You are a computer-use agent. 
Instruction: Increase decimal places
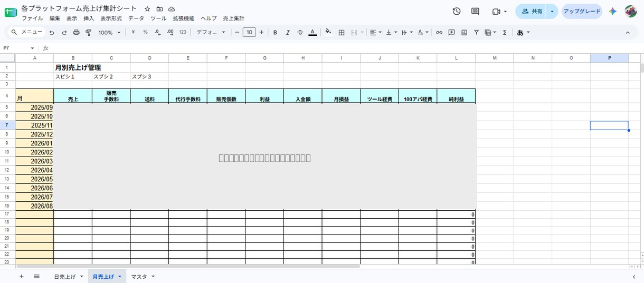tap(170, 32)
